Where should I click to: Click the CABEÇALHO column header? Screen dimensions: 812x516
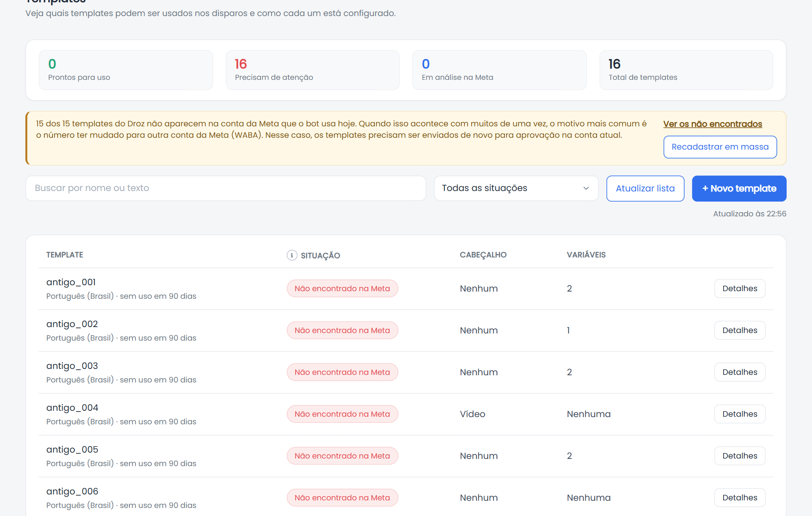tap(483, 255)
